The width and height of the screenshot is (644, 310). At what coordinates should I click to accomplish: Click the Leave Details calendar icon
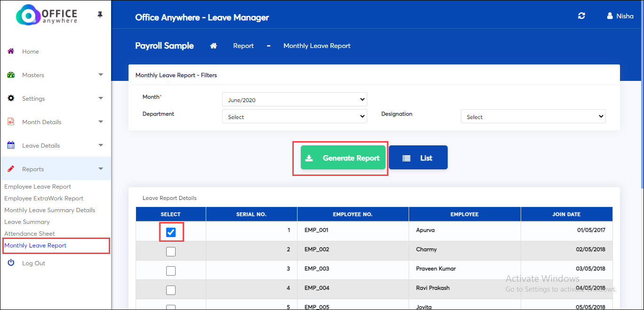11,145
